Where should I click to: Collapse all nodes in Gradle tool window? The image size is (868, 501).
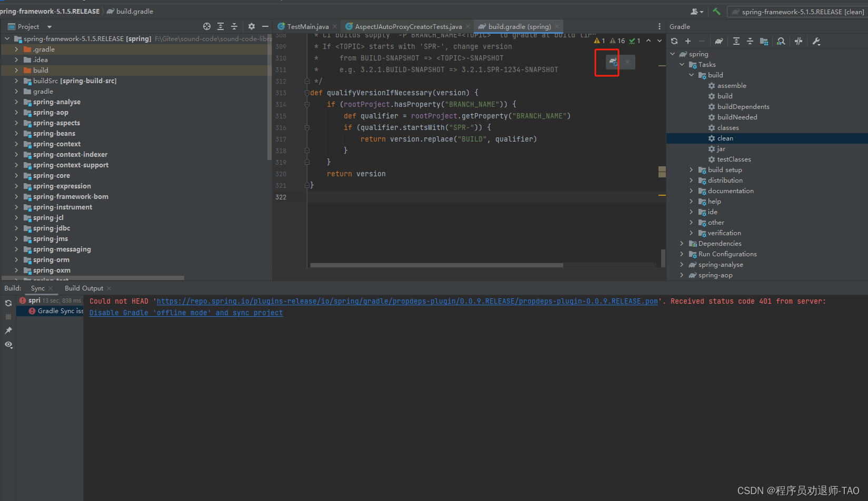[750, 41]
